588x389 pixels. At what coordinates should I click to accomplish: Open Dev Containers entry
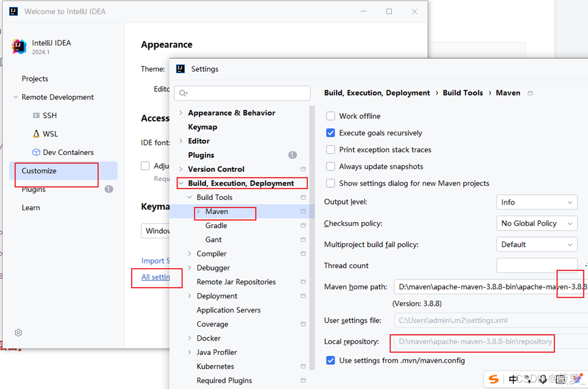pos(63,152)
